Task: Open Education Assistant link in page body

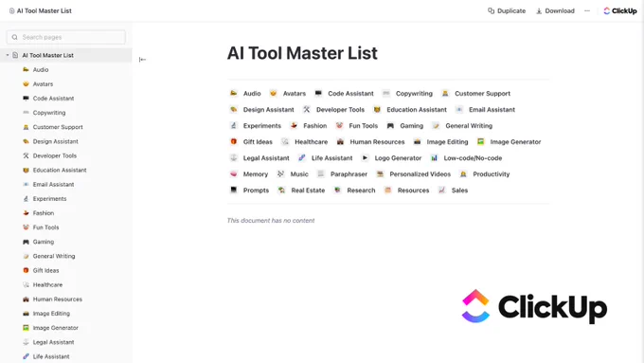Action: point(417,109)
